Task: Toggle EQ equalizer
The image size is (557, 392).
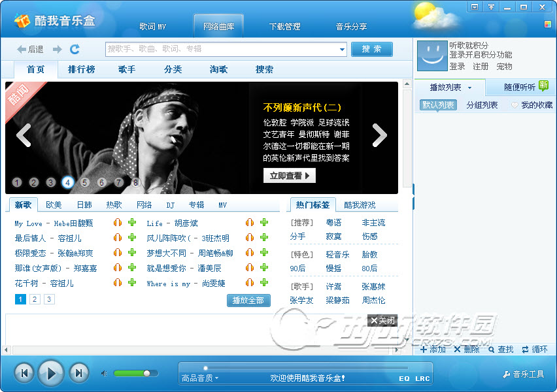Action: (x=404, y=379)
